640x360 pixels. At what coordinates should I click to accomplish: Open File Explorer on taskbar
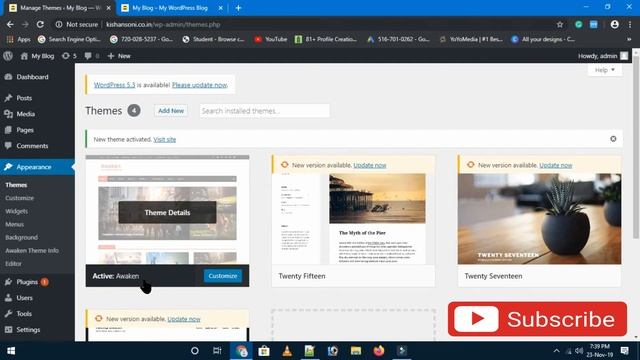point(356,351)
